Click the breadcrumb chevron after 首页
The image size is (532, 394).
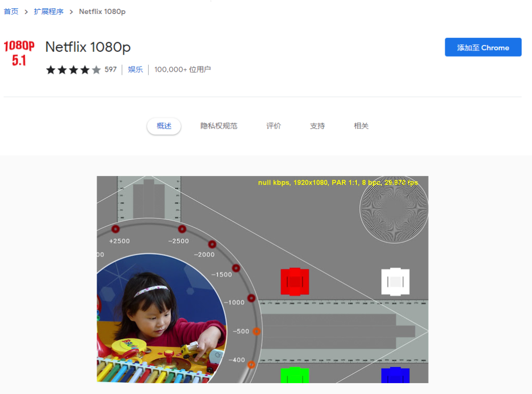pyautogui.click(x=26, y=12)
